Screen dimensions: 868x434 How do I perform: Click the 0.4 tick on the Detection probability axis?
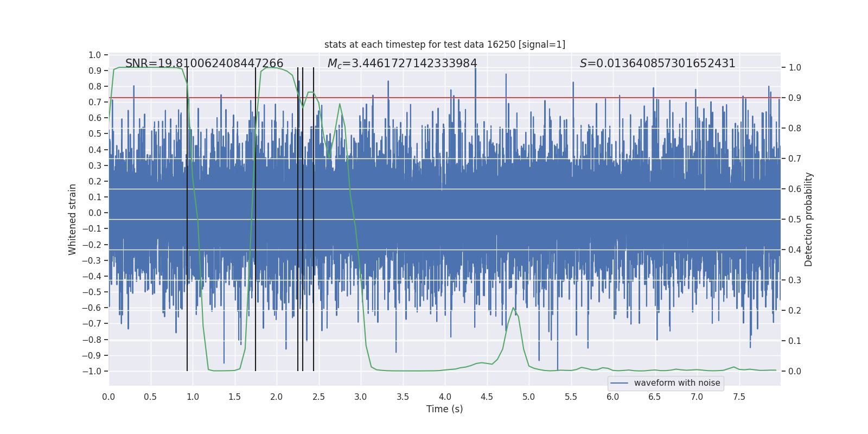pyautogui.click(x=795, y=250)
